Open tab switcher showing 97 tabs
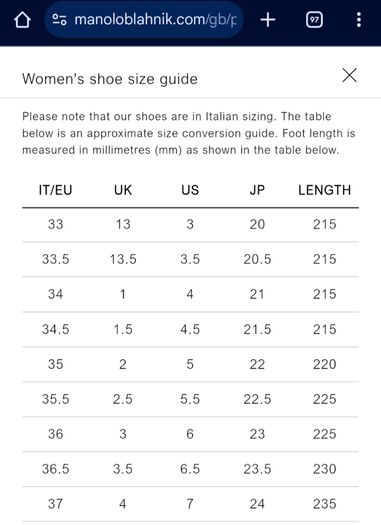381x525 pixels. (x=314, y=20)
